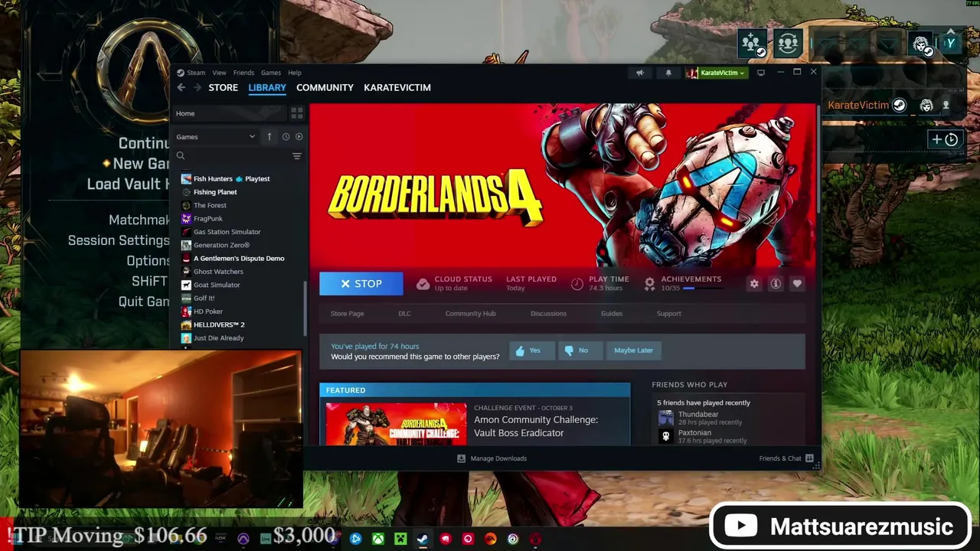This screenshot has width=980, height=551.
Task: Switch to the COMMUNITY tab
Action: [325, 88]
